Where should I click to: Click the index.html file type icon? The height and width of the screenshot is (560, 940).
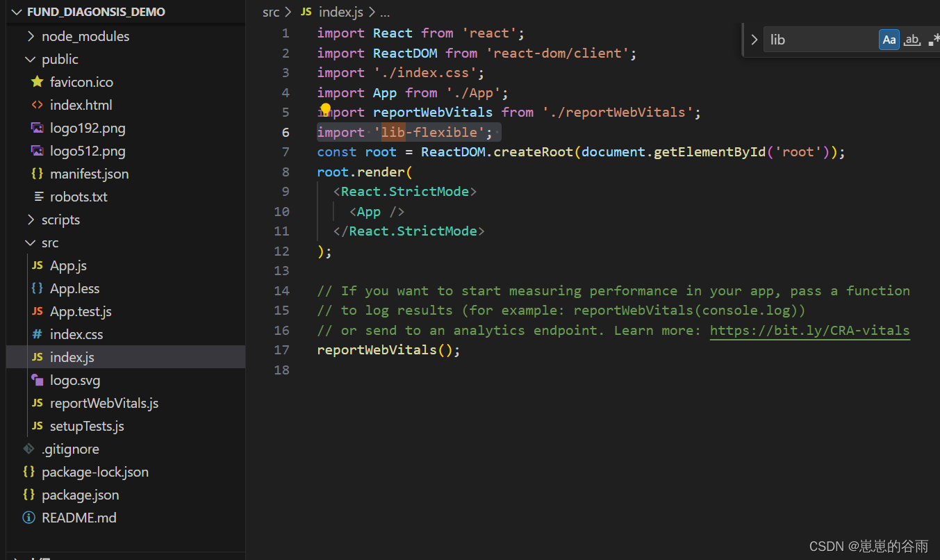[x=37, y=105]
